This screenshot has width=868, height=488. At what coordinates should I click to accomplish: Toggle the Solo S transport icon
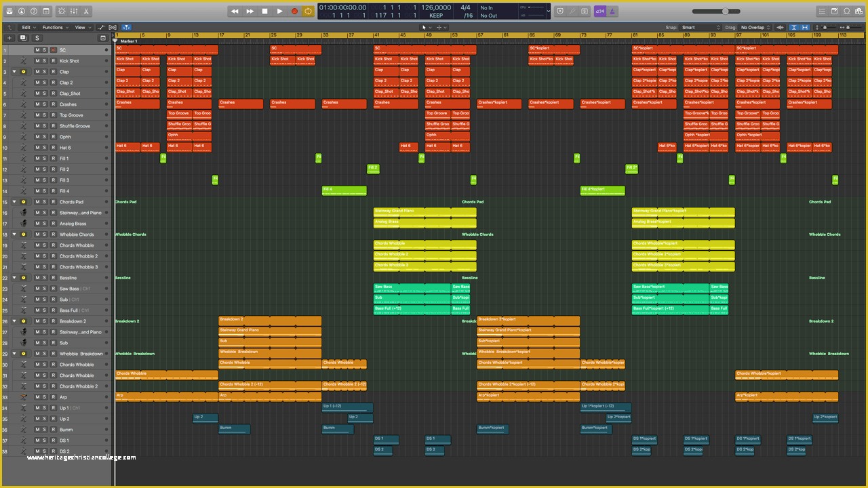pyautogui.click(x=585, y=12)
